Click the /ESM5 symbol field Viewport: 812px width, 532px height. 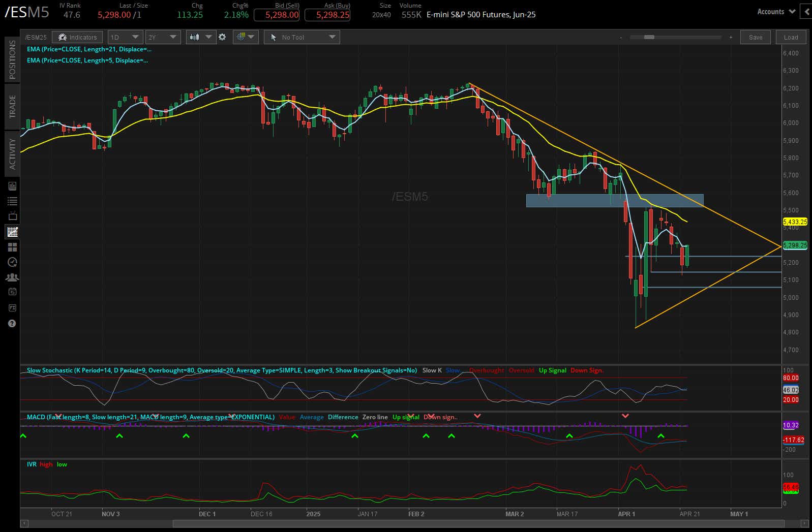26,12
